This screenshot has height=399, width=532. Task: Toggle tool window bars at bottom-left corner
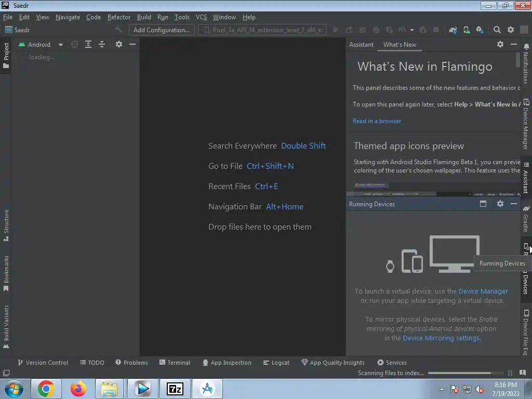6,373
